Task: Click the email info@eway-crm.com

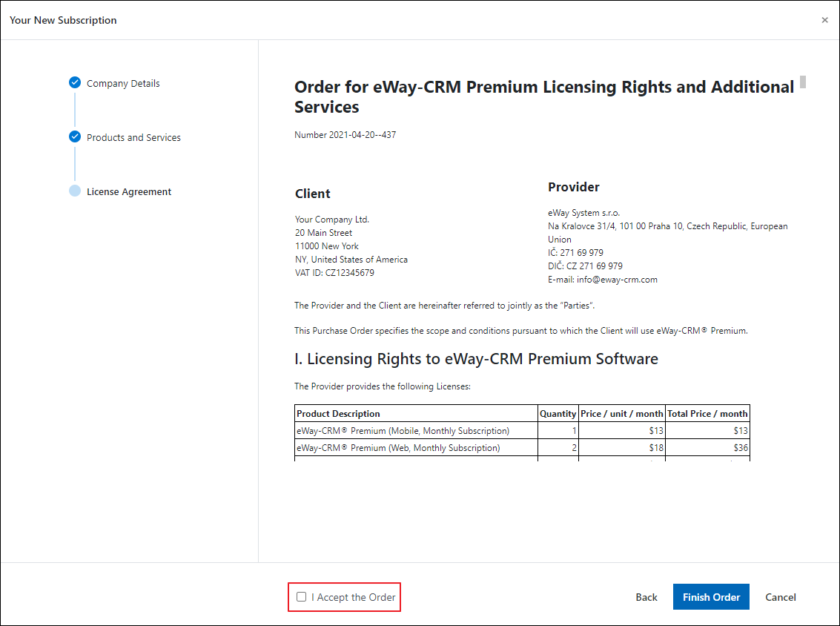Action: click(617, 279)
